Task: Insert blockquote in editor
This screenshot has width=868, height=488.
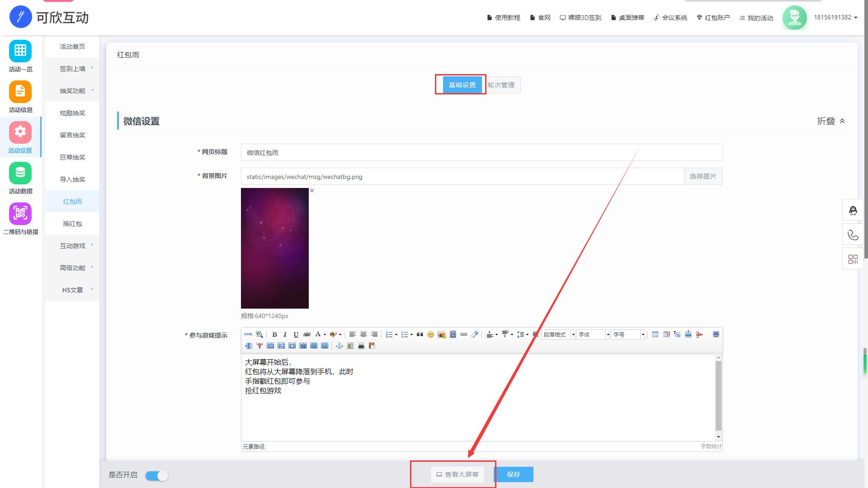Action: pyautogui.click(x=420, y=334)
